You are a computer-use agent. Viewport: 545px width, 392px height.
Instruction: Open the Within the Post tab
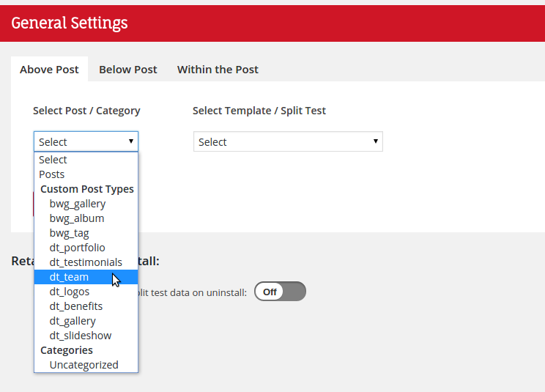tap(218, 69)
